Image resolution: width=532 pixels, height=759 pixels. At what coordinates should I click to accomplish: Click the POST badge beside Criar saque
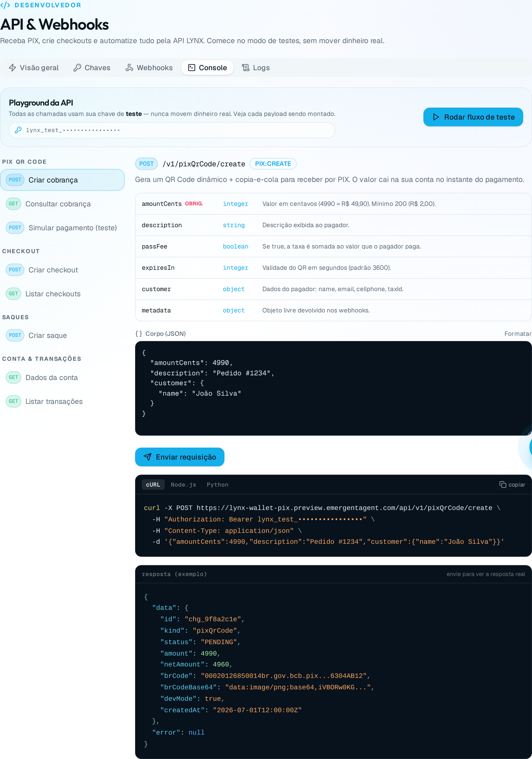point(15,335)
